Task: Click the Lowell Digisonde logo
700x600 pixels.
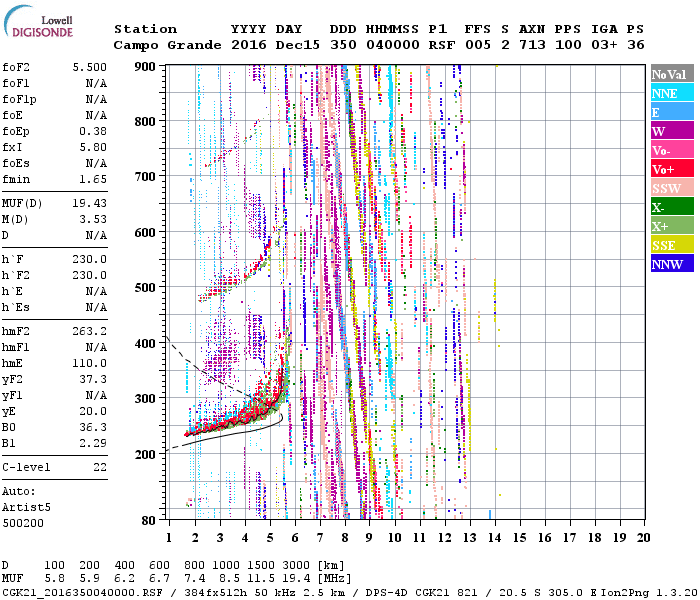Action: (38, 22)
